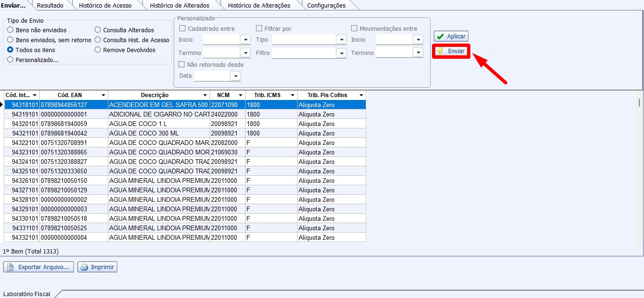Click the green checkmark Aplicar icon
Screen dimensions: 644x298
coord(440,36)
